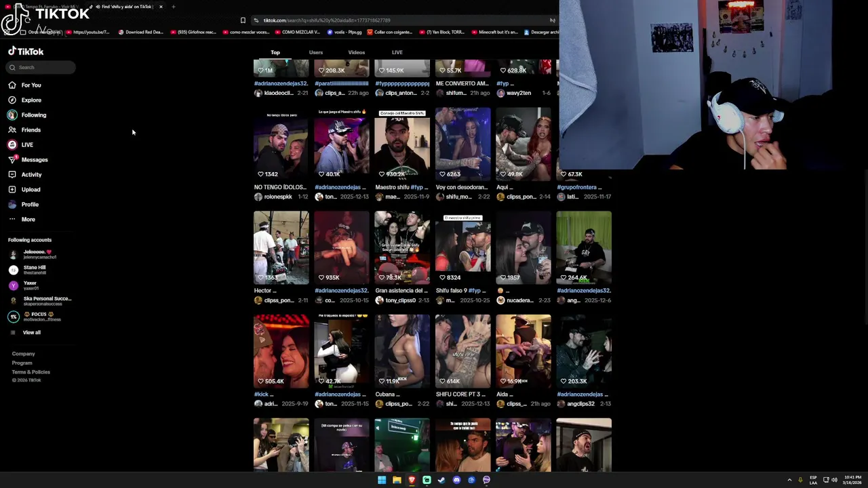Expand the Company footer section

(x=23, y=354)
